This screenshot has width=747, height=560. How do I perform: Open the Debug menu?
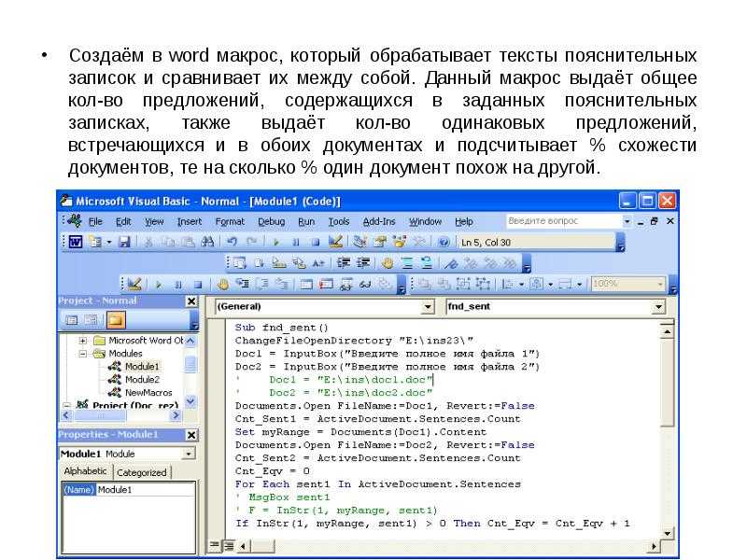(x=271, y=221)
